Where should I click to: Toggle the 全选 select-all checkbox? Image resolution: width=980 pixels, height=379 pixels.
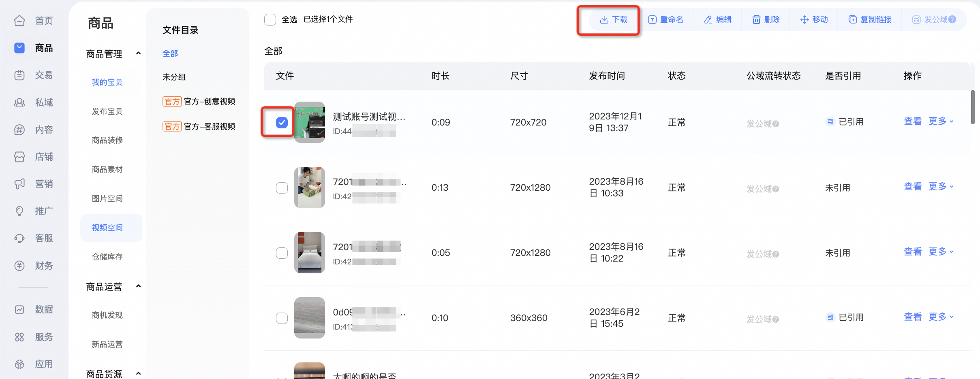(270, 19)
